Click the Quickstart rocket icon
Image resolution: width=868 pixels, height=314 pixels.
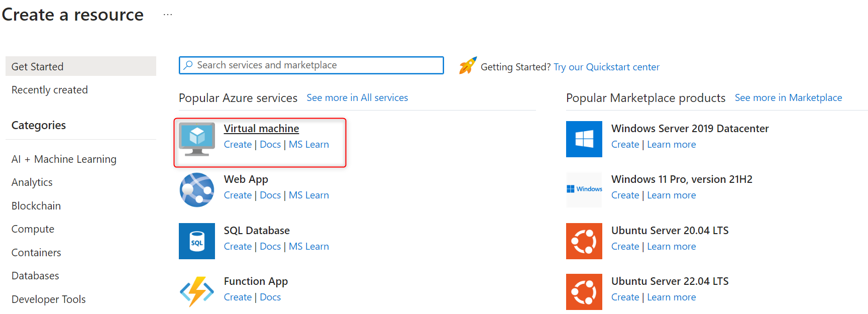click(x=468, y=66)
